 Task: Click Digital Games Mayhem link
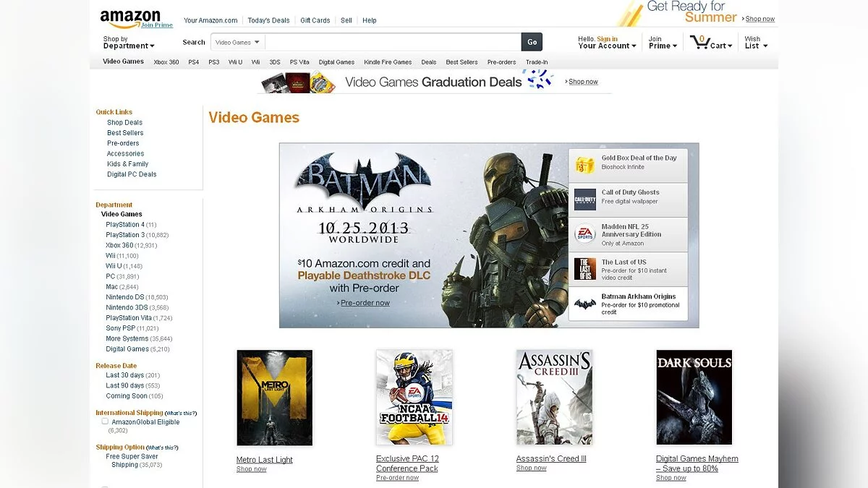[x=697, y=463]
